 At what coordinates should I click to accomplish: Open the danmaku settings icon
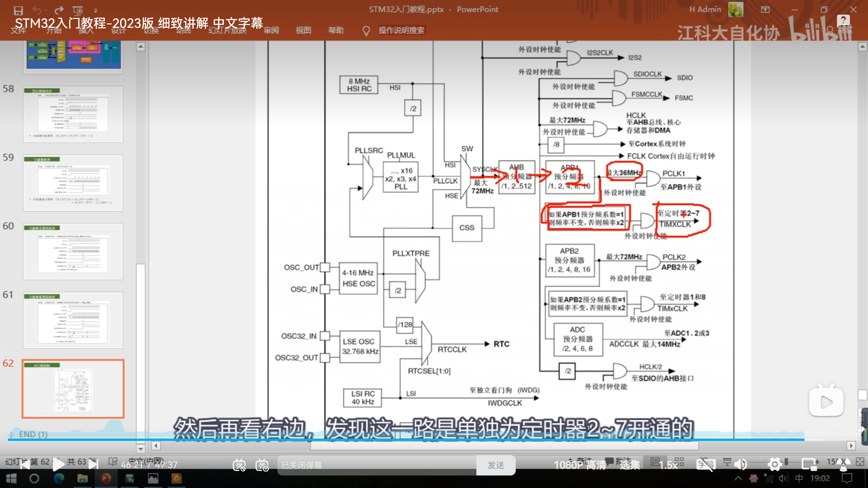pos(262,465)
